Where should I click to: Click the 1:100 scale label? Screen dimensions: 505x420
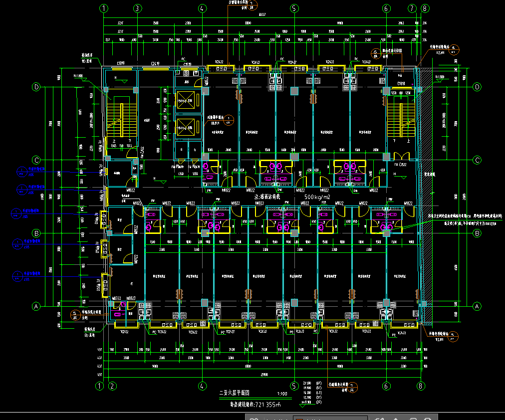(282, 394)
